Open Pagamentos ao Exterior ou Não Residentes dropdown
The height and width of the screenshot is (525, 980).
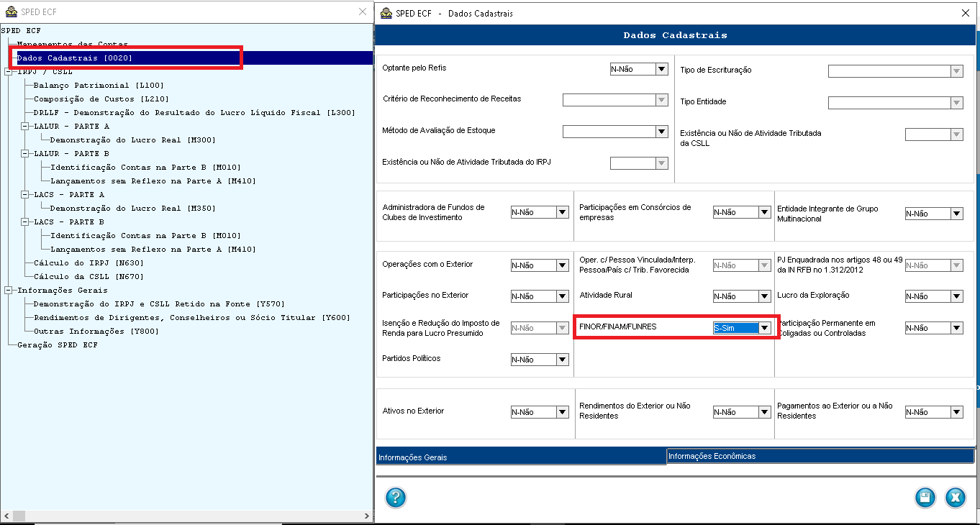(x=956, y=412)
